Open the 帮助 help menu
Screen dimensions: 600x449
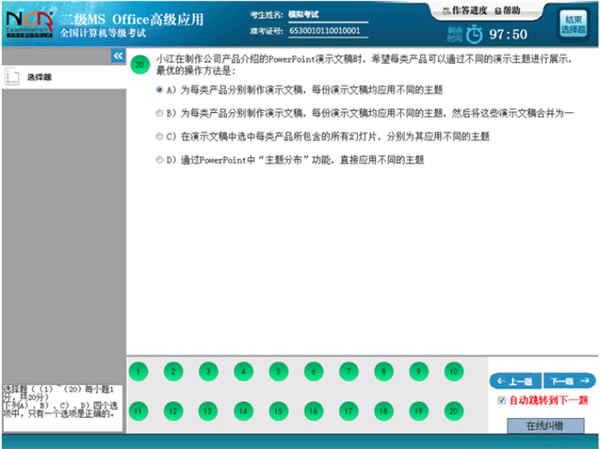[507, 11]
